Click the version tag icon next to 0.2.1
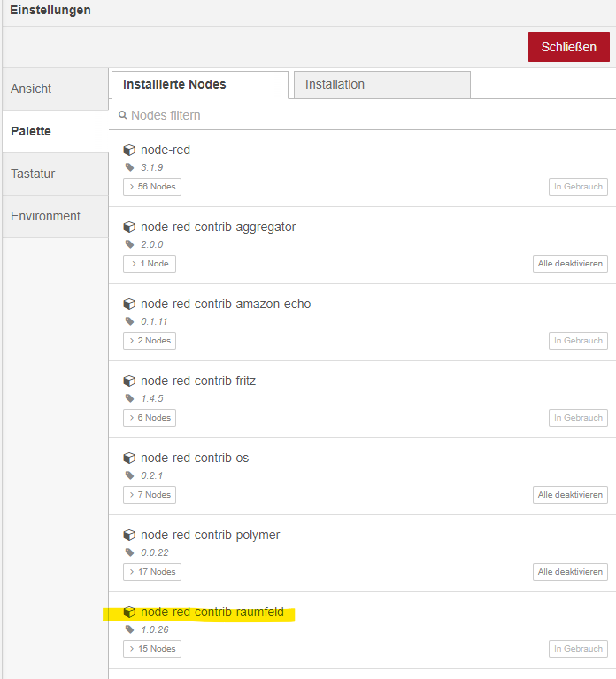This screenshot has width=616, height=679. tap(129, 475)
